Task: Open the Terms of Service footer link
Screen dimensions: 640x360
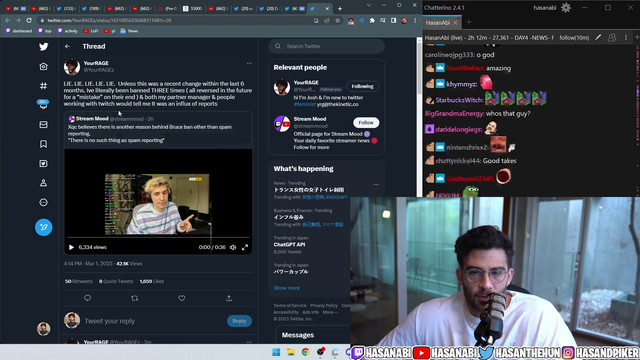Action: tap(290, 305)
